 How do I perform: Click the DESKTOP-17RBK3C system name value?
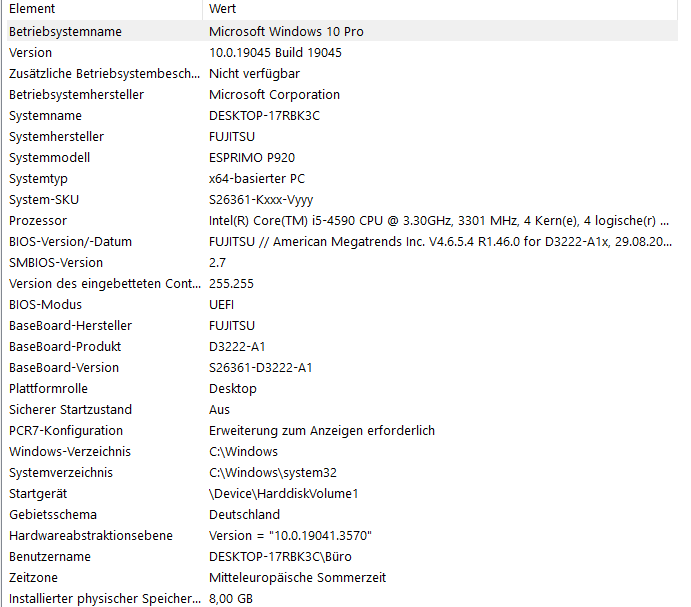coord(264,116)
